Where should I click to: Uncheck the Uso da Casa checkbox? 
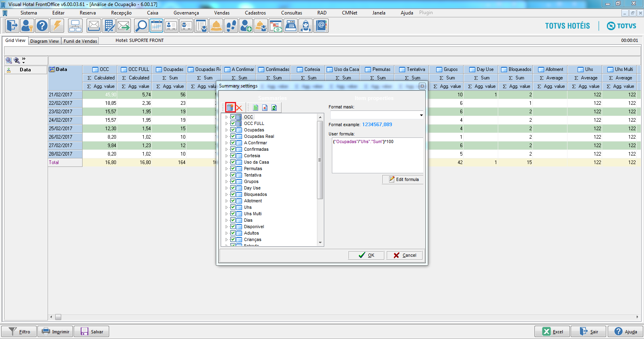click(x=233, y=162)
